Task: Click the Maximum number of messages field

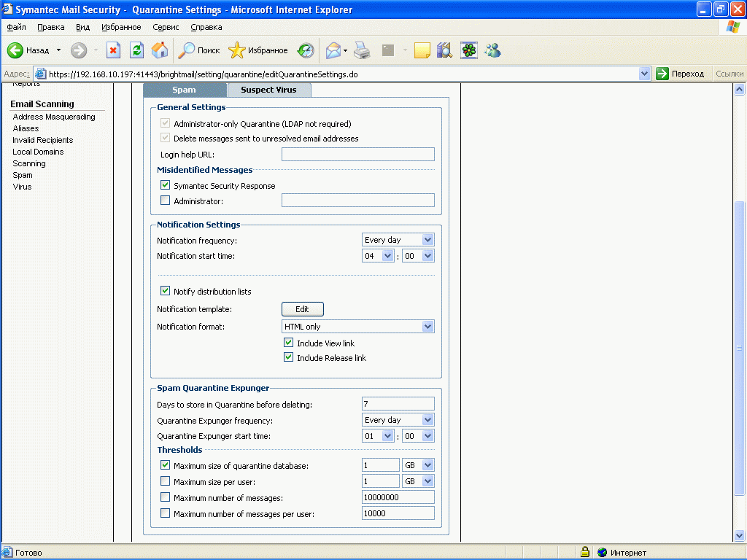Action: coord(398,497)
